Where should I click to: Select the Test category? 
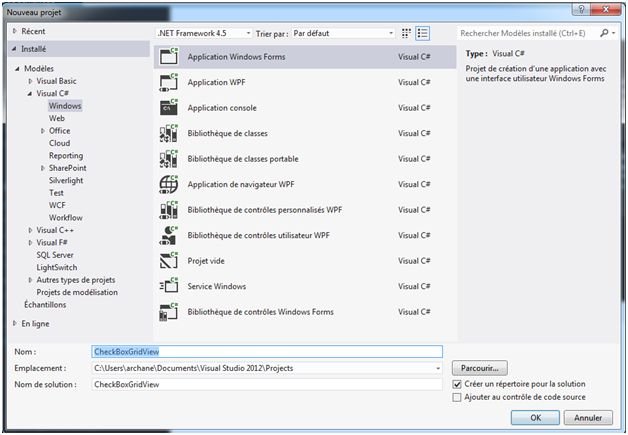[x=56, y=193]
